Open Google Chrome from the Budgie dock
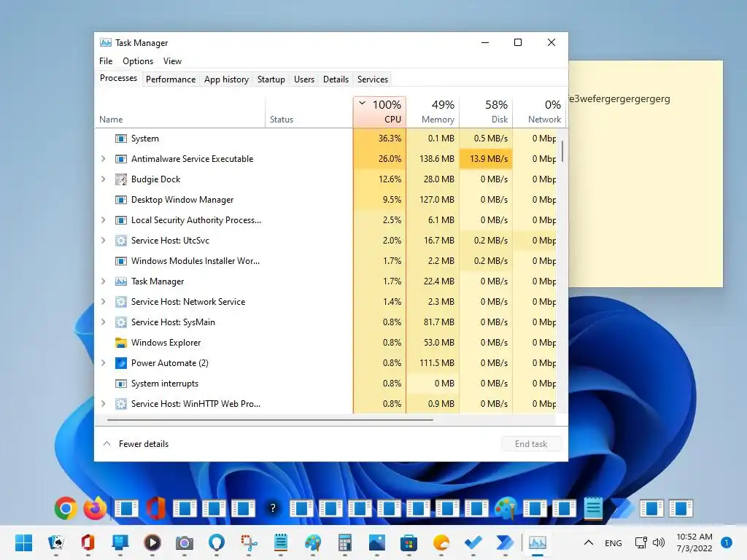Screen dimensions: 747x560 pos(66,508)
